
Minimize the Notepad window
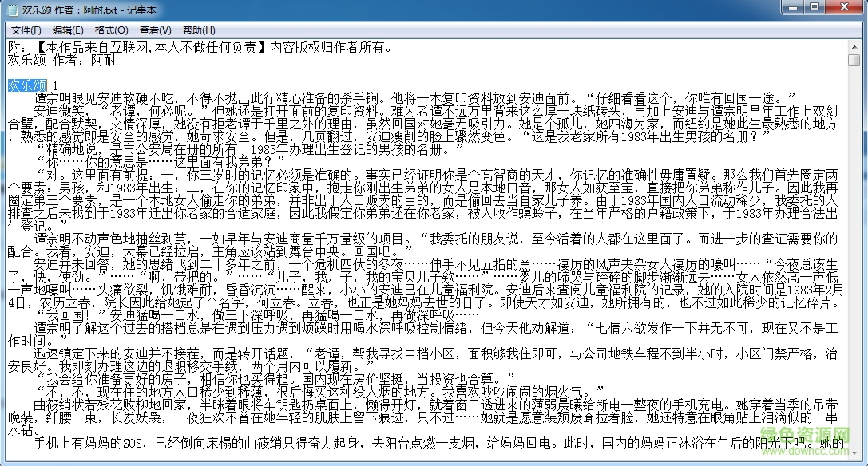(794, 7)
